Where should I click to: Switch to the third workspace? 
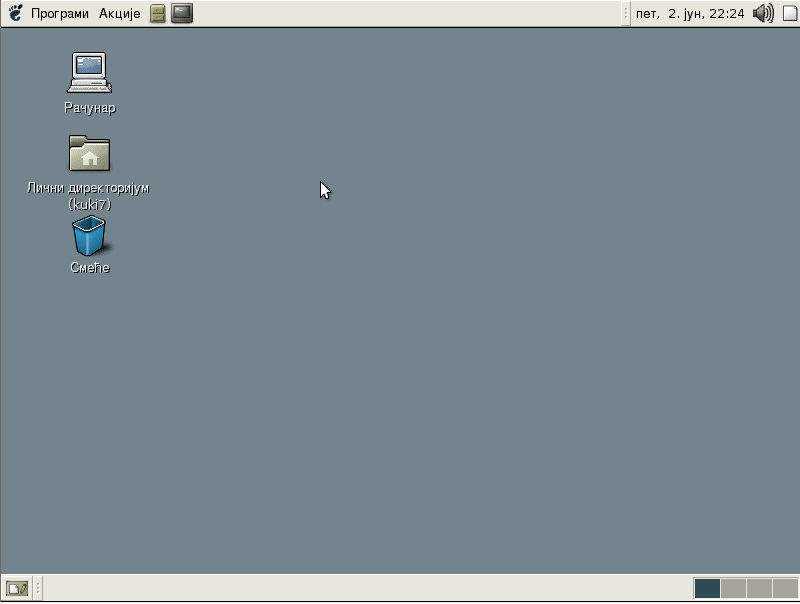click(759, 588)
